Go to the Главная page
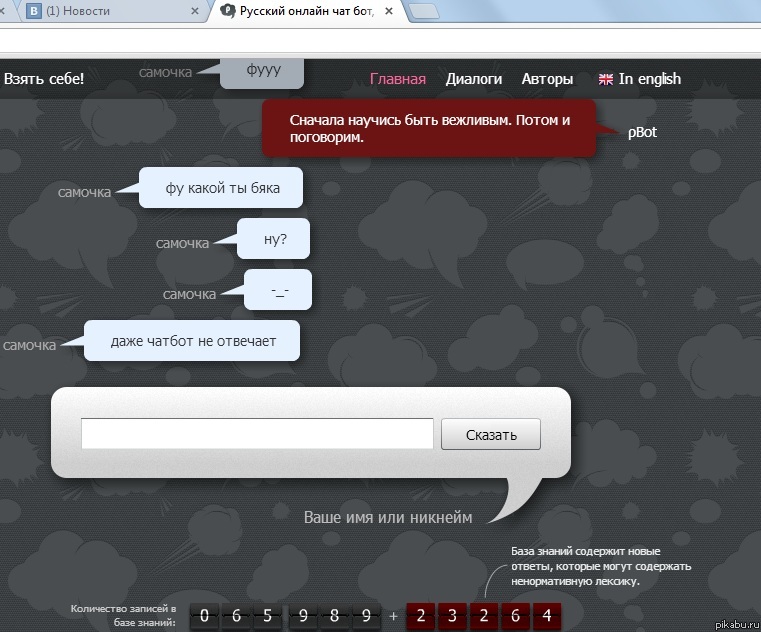Screen dimensions: 761x632 [398, 79]
